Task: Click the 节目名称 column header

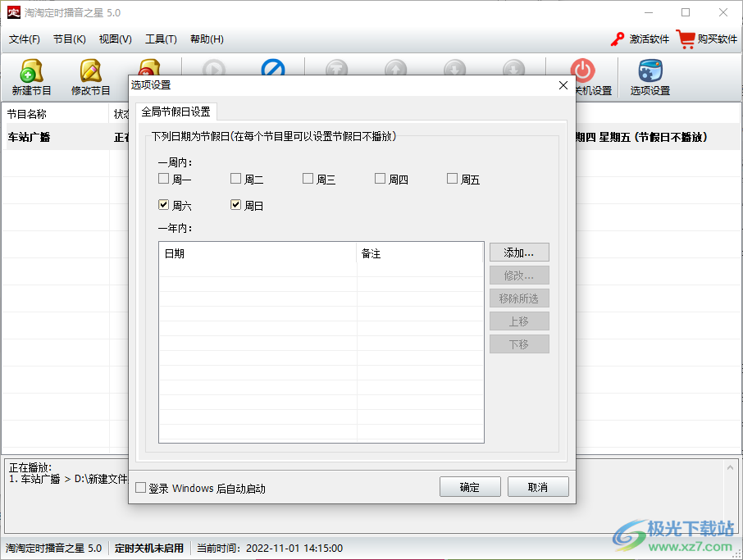Action: click(x=56, y=114)
